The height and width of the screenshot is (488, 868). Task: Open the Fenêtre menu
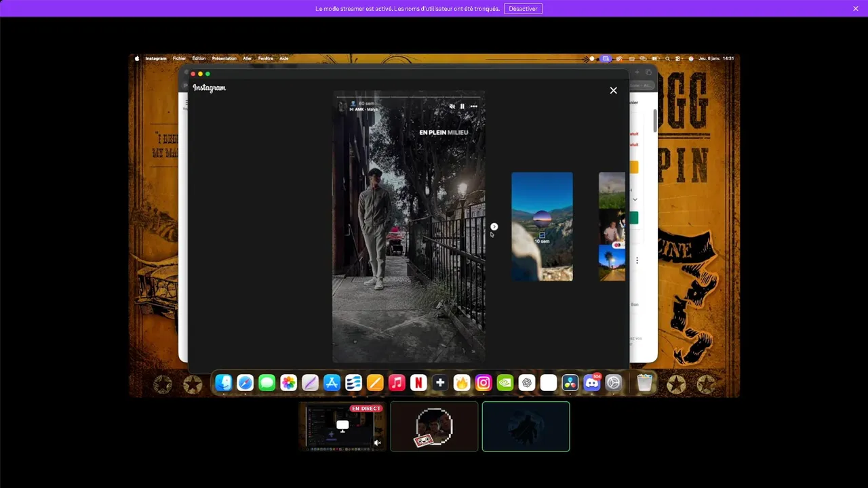(266, 58)
